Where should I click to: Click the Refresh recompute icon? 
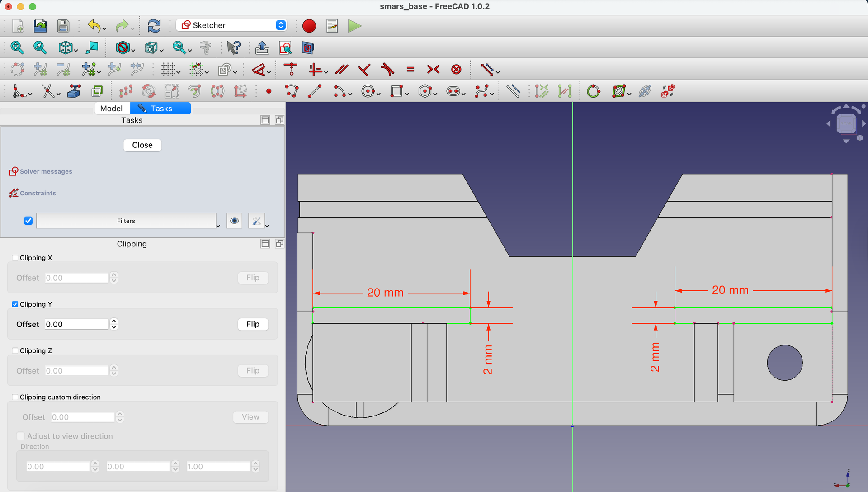point(154,26)
